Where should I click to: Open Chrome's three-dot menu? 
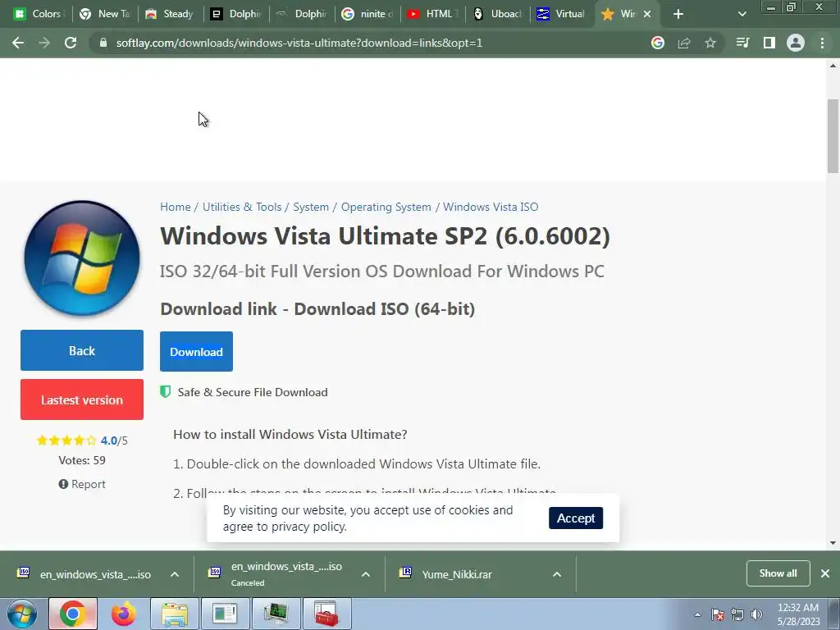click(x=822, y=43)
